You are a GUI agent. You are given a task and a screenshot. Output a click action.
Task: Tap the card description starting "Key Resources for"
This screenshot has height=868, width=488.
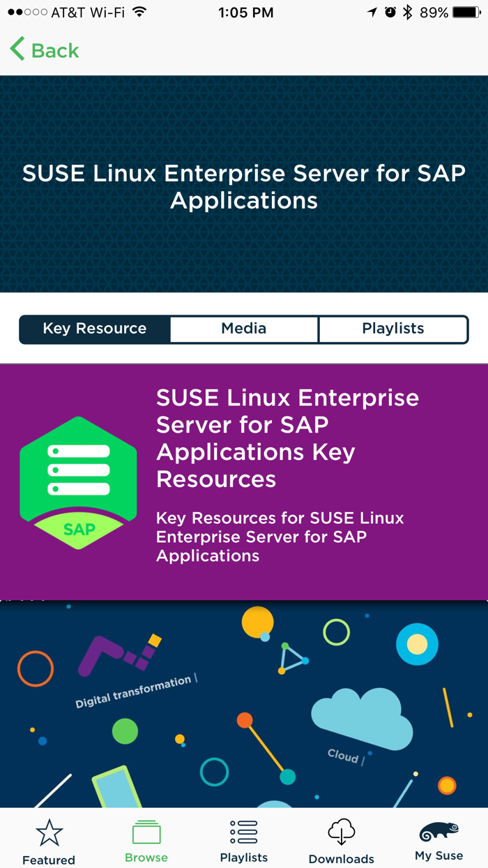point(280,537)
